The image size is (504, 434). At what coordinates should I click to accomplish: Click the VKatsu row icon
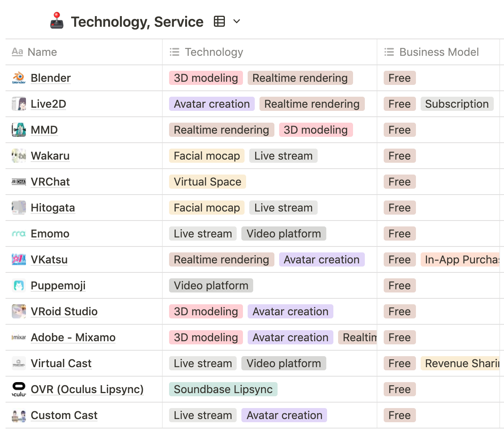[x=19, y=259]
